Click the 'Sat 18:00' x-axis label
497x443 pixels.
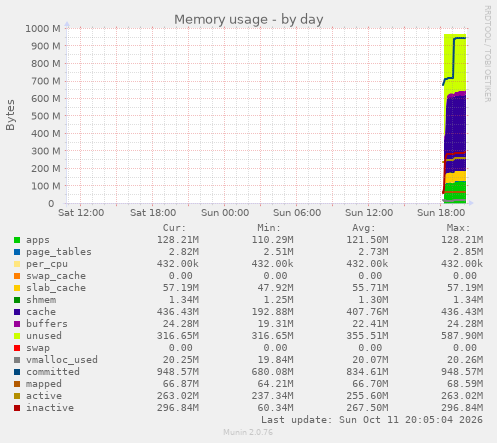point(153,213)
